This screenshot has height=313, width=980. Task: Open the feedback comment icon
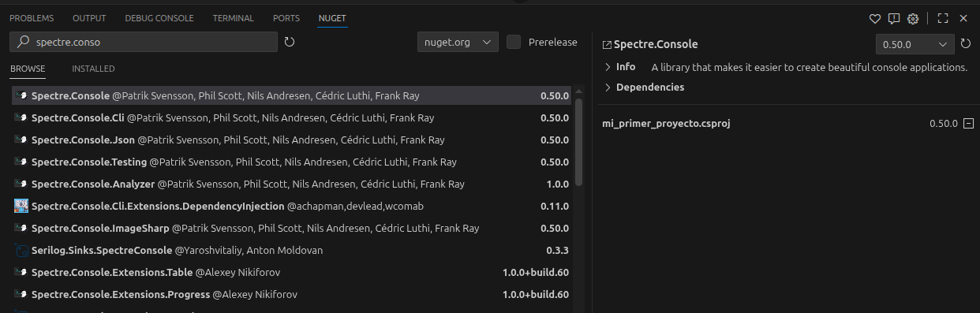pos(894,18)
